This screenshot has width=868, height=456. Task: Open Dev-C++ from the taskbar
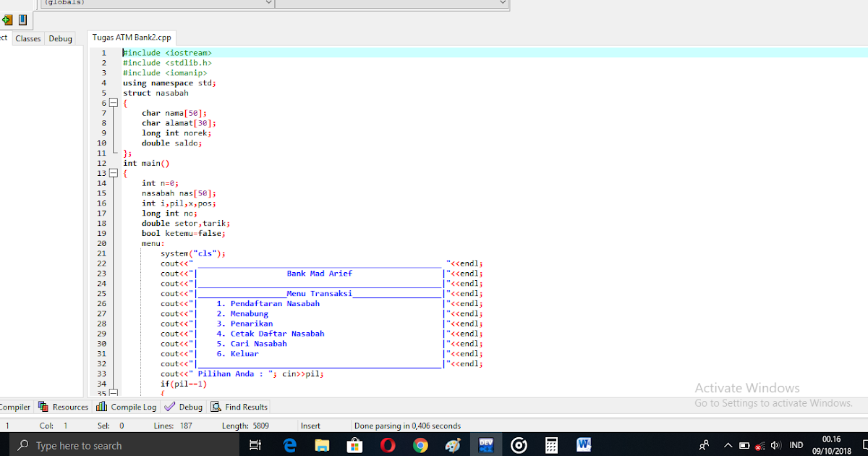tap(486, 444)
